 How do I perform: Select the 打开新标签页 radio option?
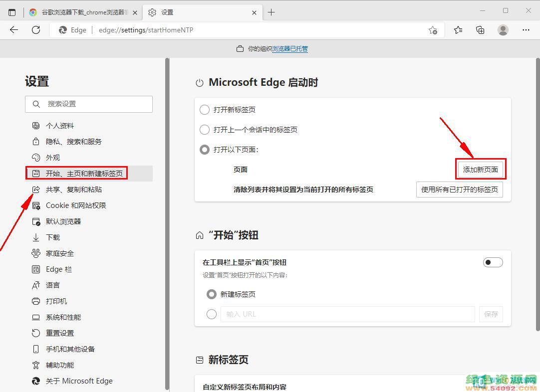(x=205, y=110)
